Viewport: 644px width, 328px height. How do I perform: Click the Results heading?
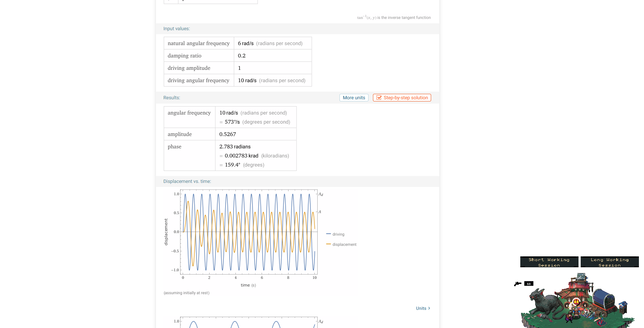[172, 98]
